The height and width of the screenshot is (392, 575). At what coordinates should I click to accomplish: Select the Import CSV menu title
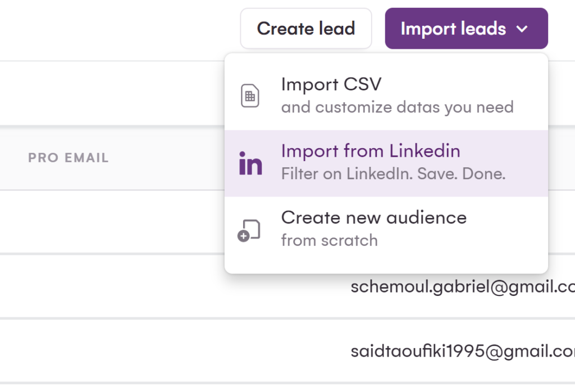(331, 84)
